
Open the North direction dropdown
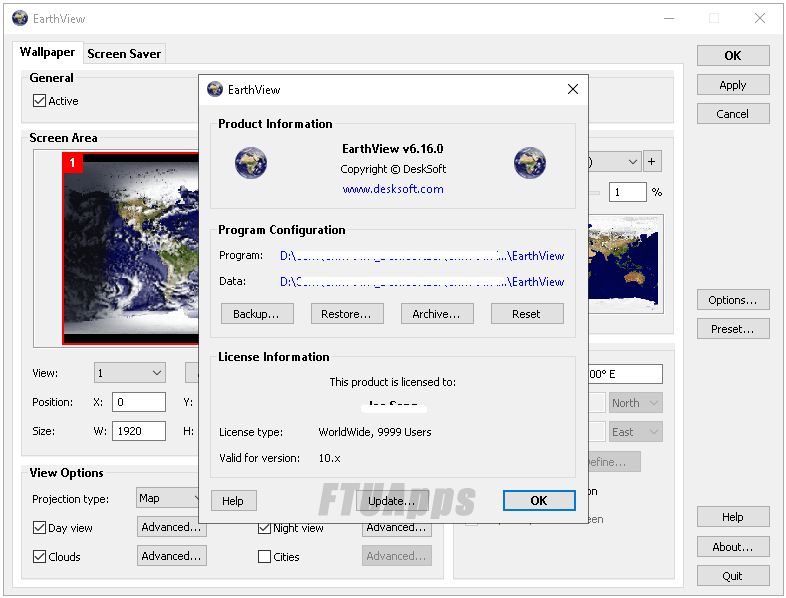click(x=636, y=403)
